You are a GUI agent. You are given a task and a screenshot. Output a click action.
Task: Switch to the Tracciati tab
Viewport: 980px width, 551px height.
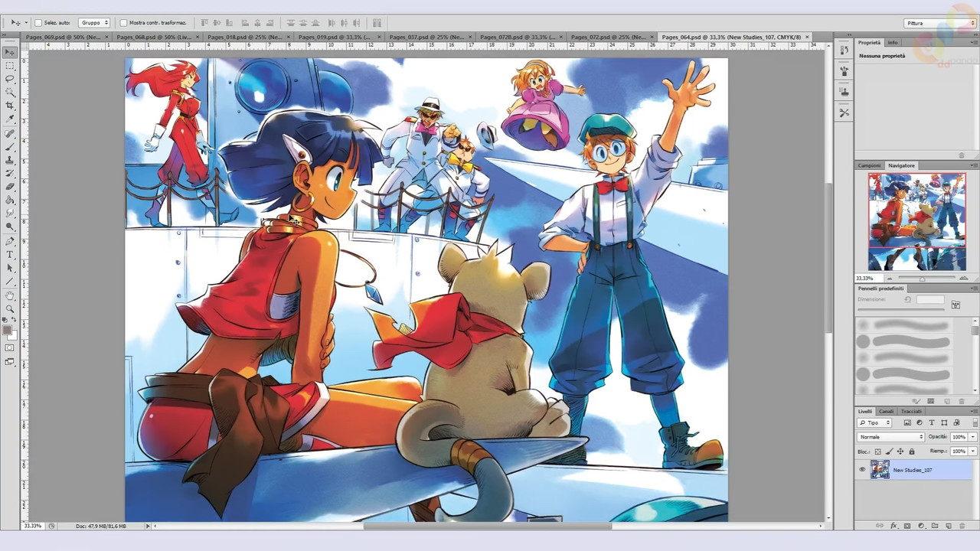click(x=911, y=412)
